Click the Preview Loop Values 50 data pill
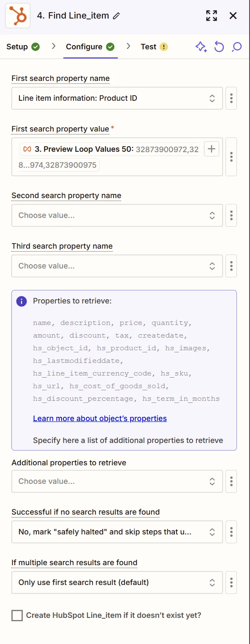This screenshot has width=250, height=644. click(x=109, y=149)
